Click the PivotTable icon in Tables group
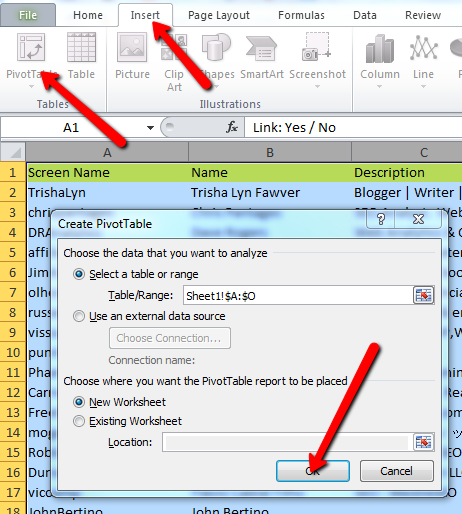462x514 pixels. 31,47
